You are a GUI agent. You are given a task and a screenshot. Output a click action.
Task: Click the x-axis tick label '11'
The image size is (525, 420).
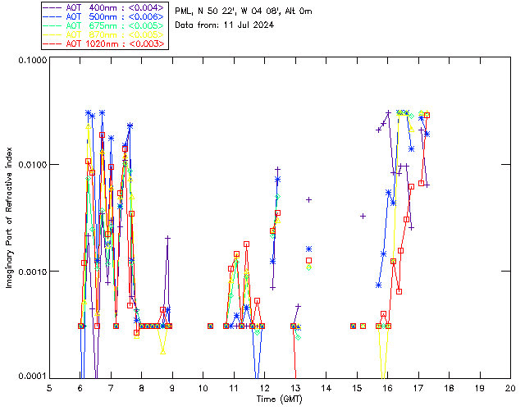pyautogui.click(x=234, y=388)
